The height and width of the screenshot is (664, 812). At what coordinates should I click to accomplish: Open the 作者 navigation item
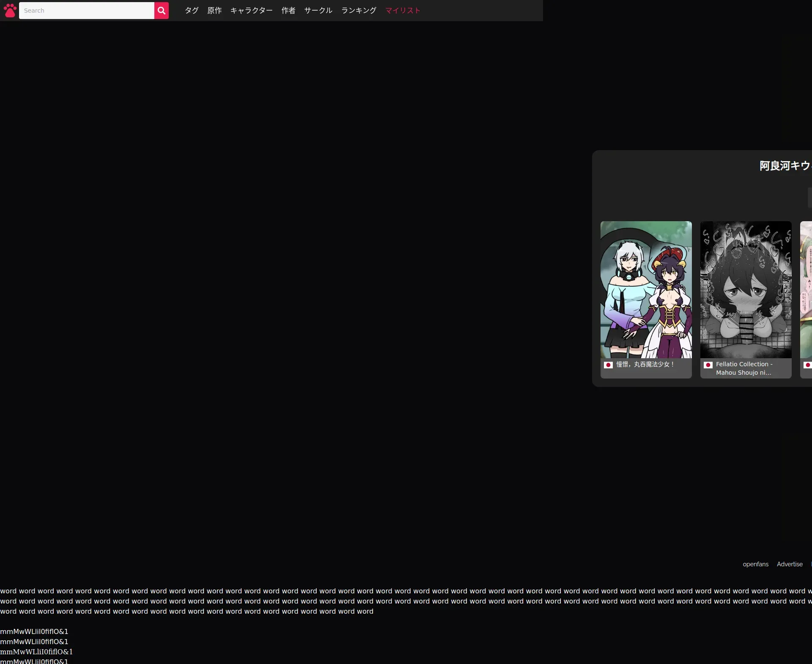coord(288,11)
